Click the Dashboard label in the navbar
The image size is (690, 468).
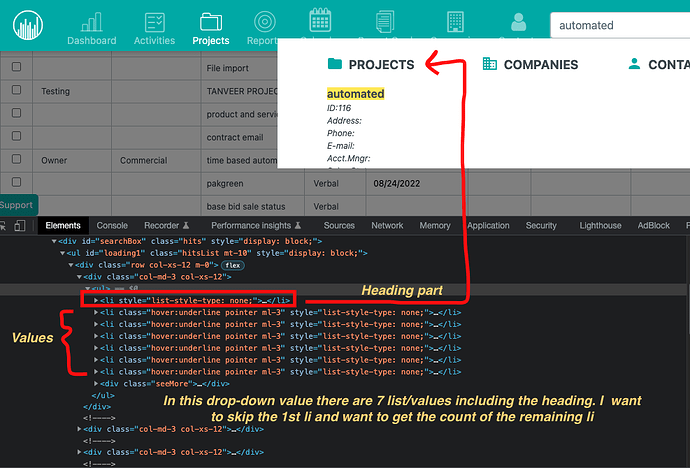pos(92,40)
